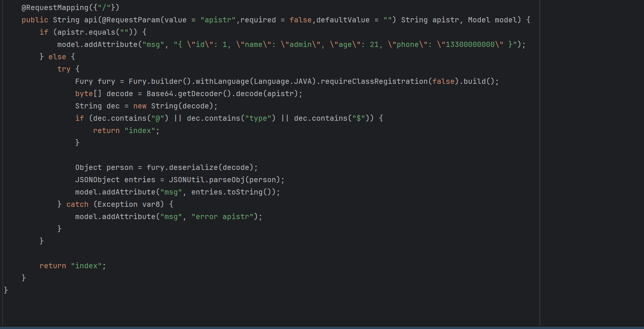Click the Object person declaration
This screenshot has width=644, height=329.
point(104,167)
